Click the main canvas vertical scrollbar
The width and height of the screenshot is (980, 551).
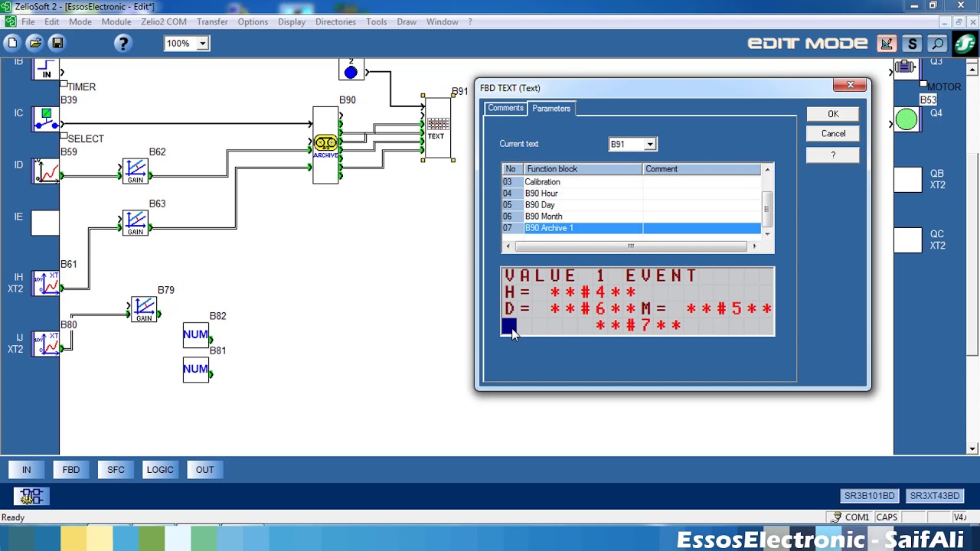973,257
